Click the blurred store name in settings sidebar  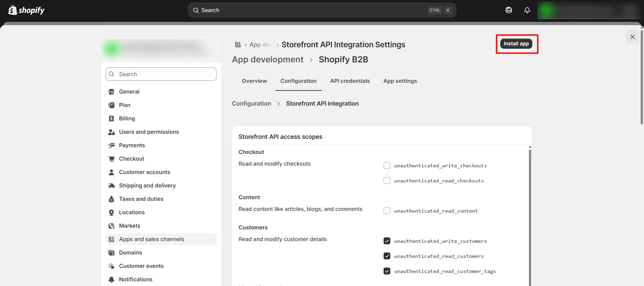(x=161, y=49)
